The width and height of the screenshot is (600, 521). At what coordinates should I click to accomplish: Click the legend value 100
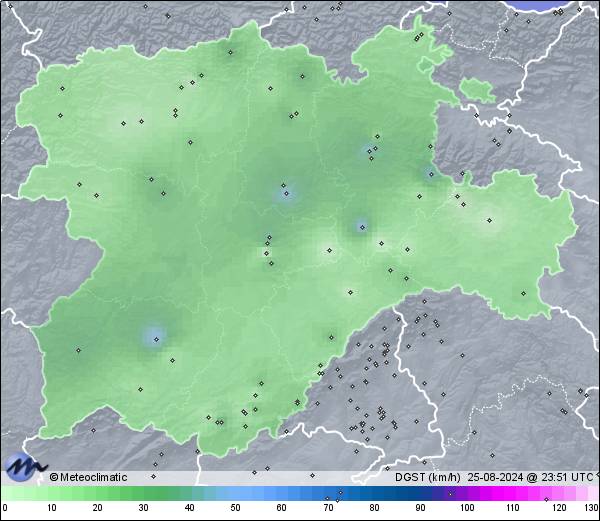[467, 508]
